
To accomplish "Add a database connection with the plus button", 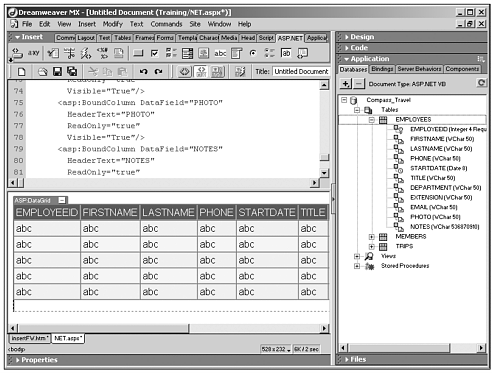I will (x=346, y=83).
